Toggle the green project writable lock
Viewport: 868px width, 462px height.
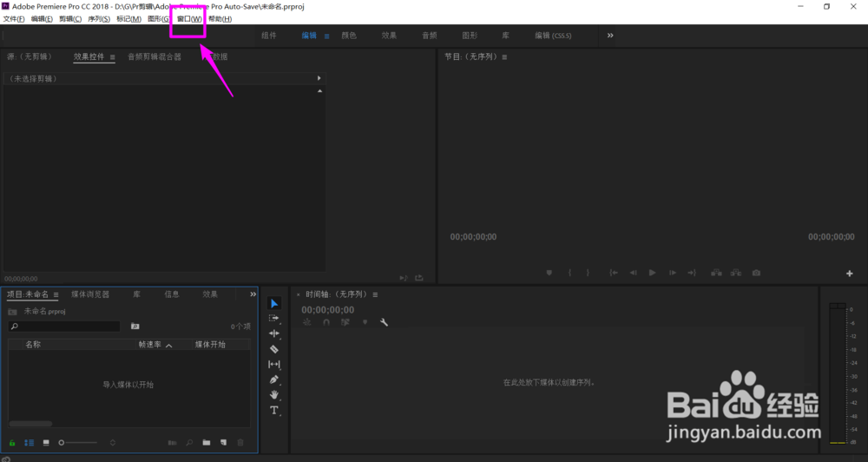[12, 443]
